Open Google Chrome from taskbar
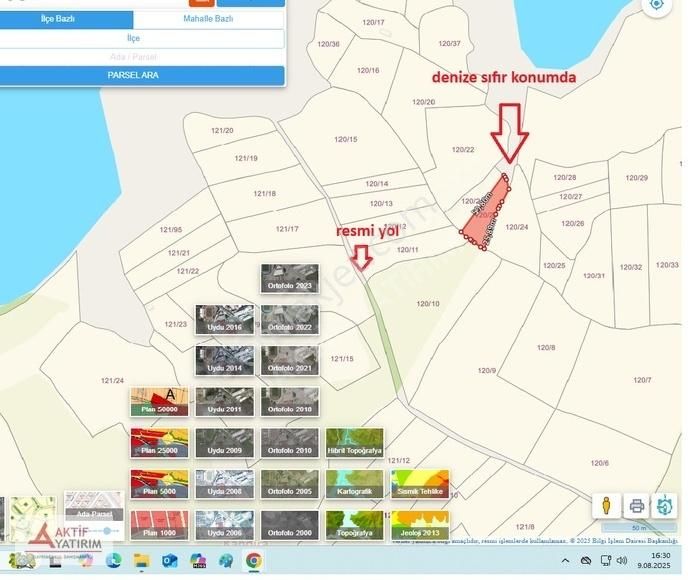This screenshot has height=580, width=688. (x=254, y=560)
